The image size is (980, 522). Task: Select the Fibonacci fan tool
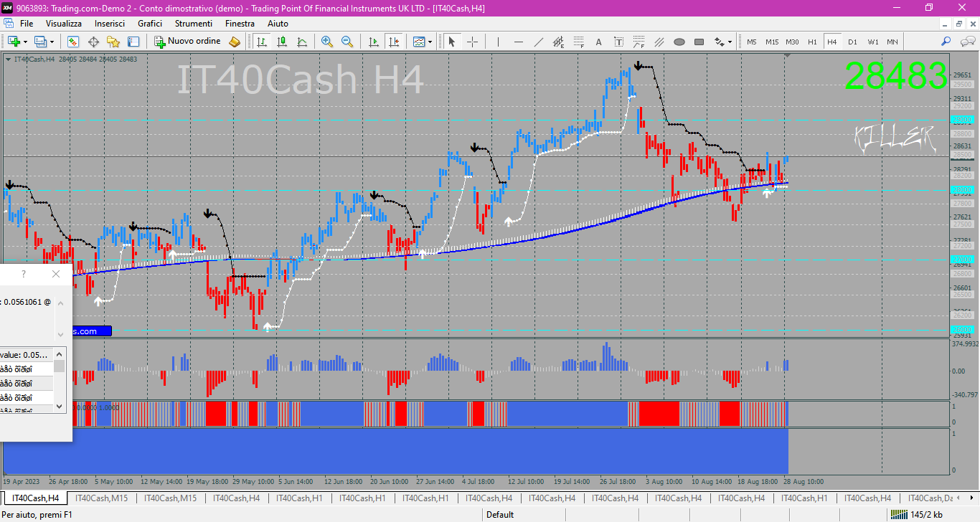click(x=639, y=42)
